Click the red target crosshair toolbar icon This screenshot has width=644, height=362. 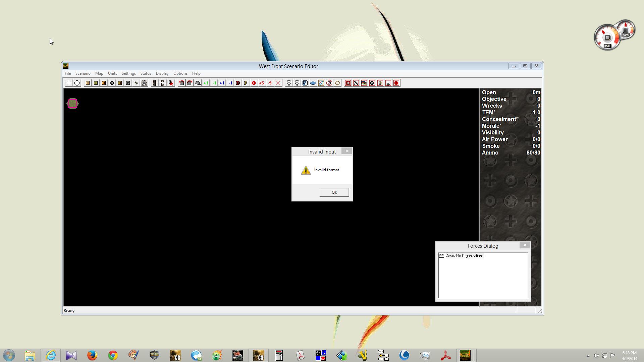(329, 83)
